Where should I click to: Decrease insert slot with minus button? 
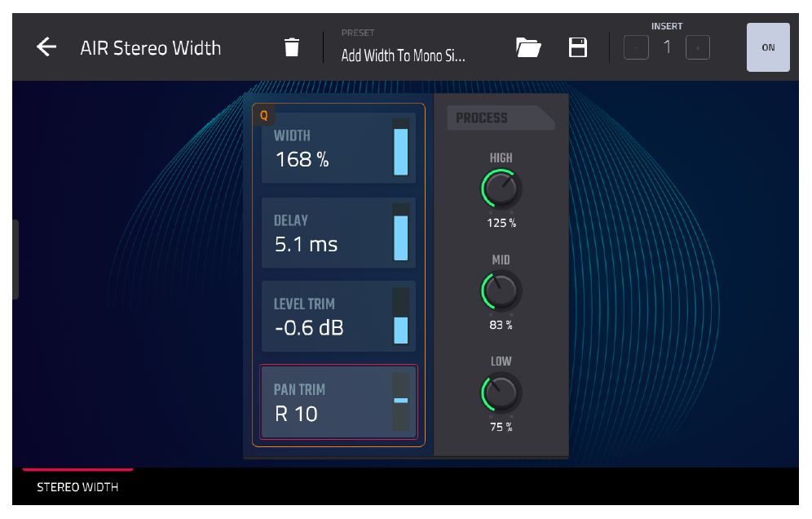636,47
